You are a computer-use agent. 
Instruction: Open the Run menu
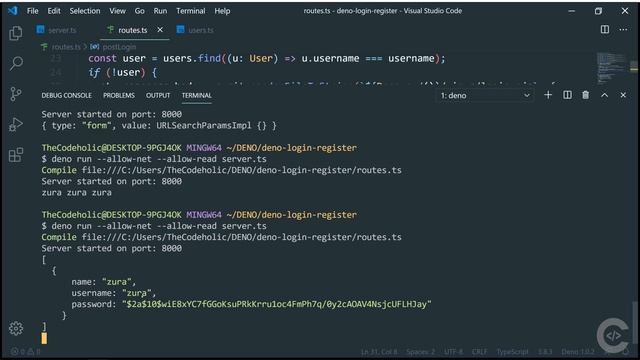(160, 11)
